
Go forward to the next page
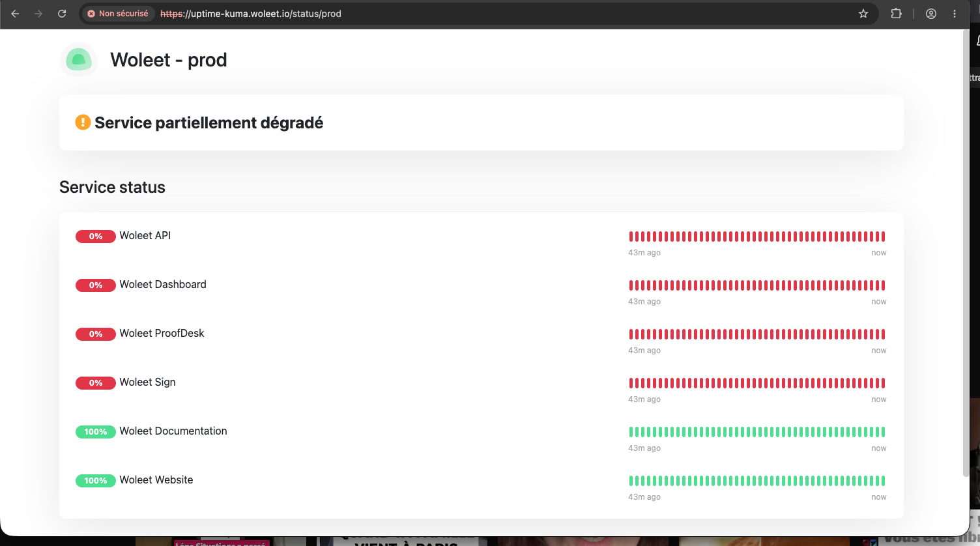pyautogui.click(x=38, y=14)
